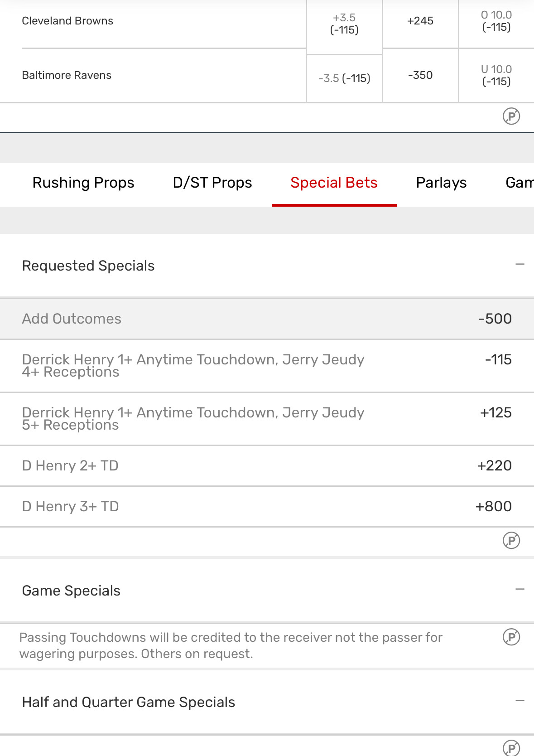
Task: Collapse Half and Quarter Game Specials
Action: [520, 701]
